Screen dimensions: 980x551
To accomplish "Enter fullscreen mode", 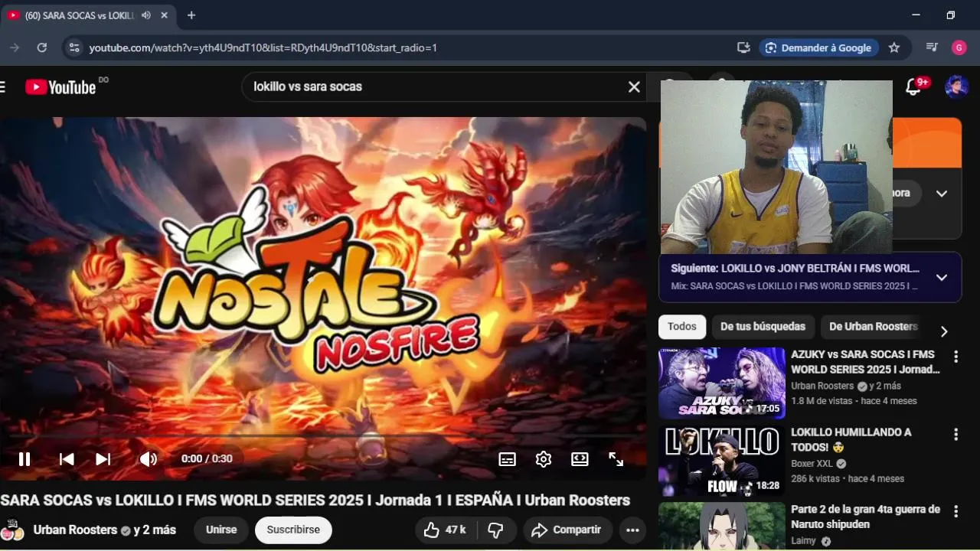I will (616, 459).
